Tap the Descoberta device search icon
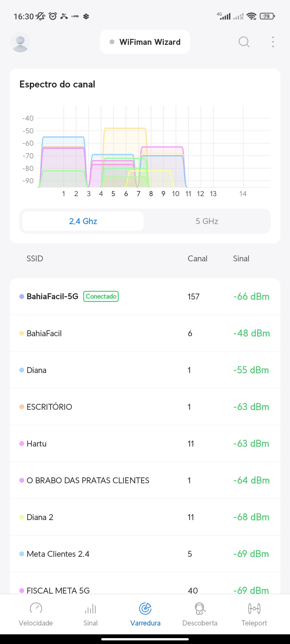 pos(200,608)
